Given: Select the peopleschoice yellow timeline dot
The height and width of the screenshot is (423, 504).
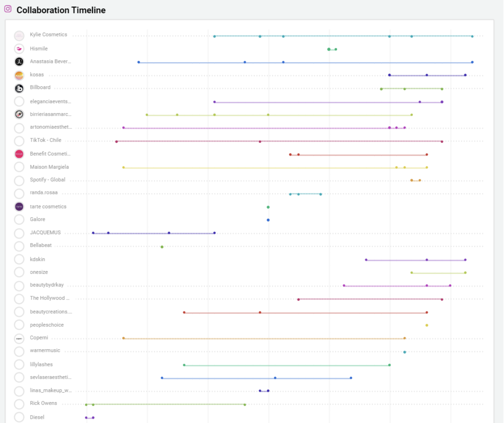Looking at the screenshot, I should tap(427, 325).
